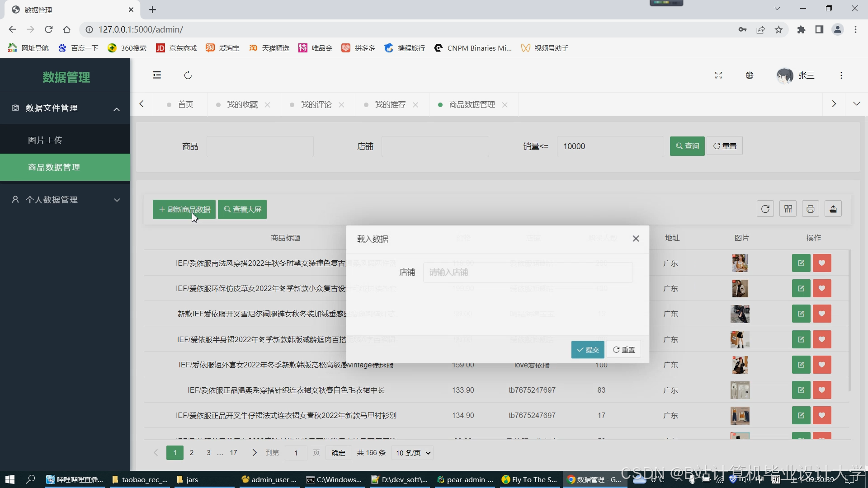Toggle fullscreen mode icon
This screenshot has height=488, width=868.
[718, 75]
